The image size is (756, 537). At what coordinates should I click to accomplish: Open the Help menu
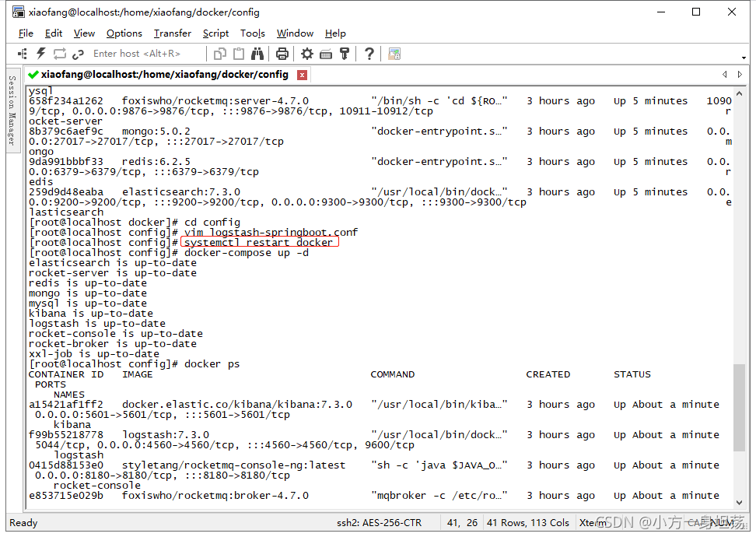(335, 33)
